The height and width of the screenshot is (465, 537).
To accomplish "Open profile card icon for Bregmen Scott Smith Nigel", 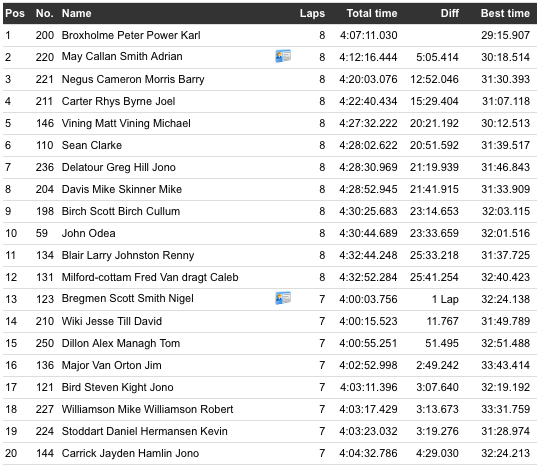I will [x=283, y=298].
